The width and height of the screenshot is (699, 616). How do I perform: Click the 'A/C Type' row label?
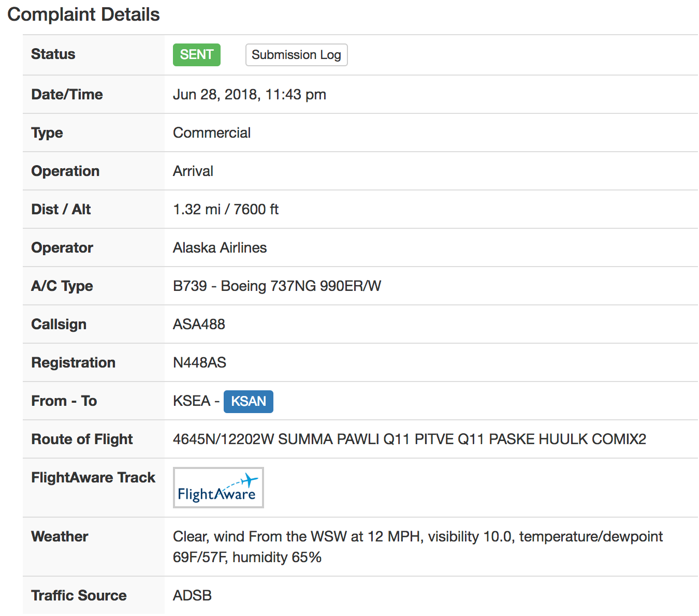[62, 286]
